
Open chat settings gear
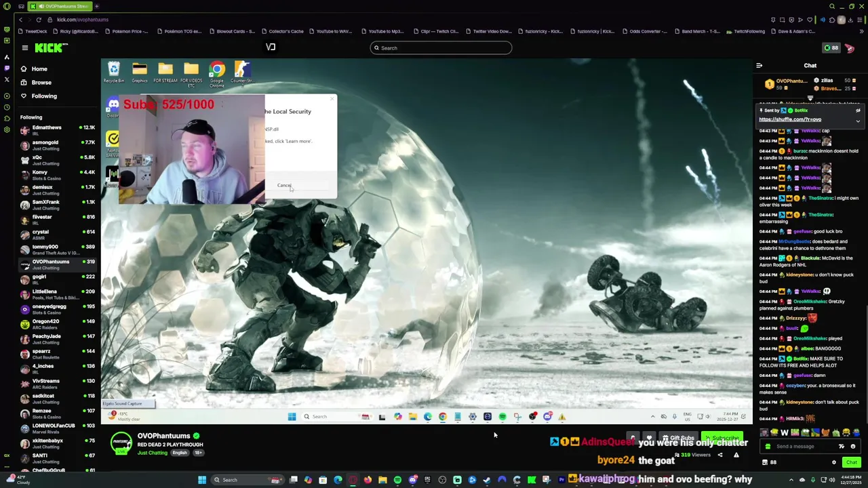click(x=834, y=462)
